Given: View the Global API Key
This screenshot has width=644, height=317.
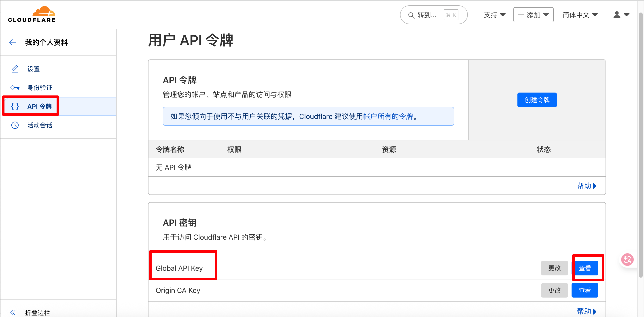Looking at the screenshot, I should pos(585,268).
